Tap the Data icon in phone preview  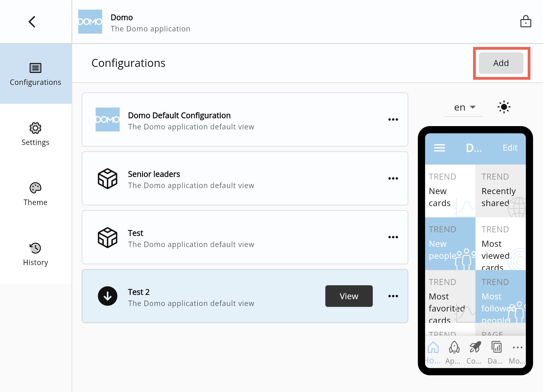coord(496,348)
